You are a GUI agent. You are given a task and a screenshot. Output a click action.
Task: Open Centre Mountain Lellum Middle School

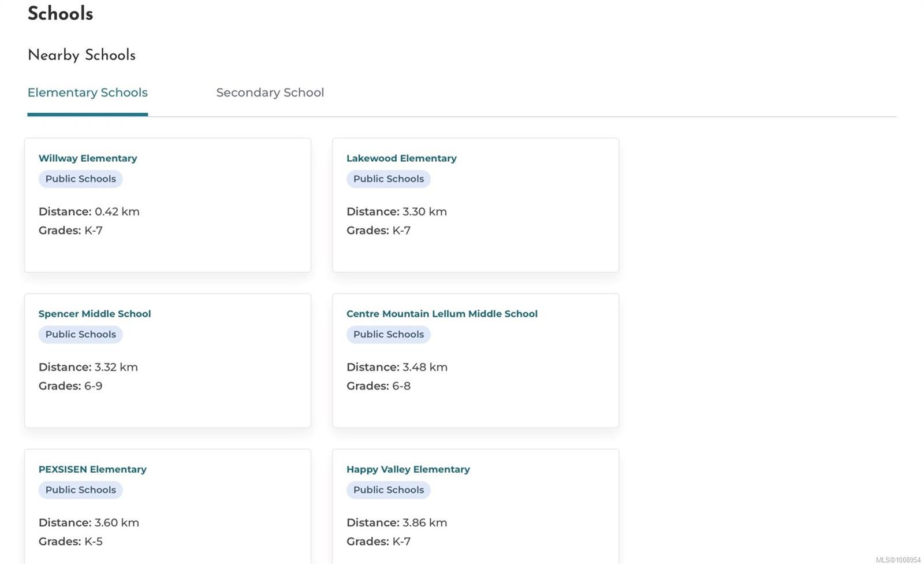point(442,314)
